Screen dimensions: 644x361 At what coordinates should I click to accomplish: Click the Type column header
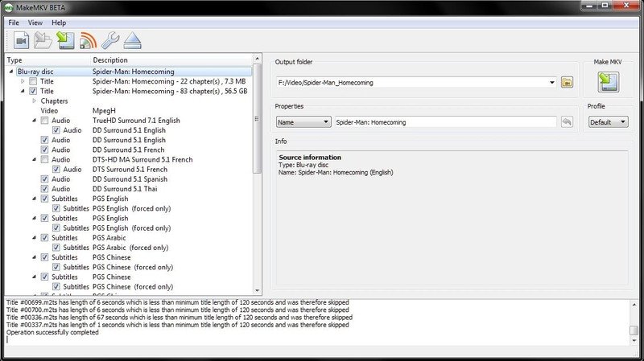tap(47, 59)
